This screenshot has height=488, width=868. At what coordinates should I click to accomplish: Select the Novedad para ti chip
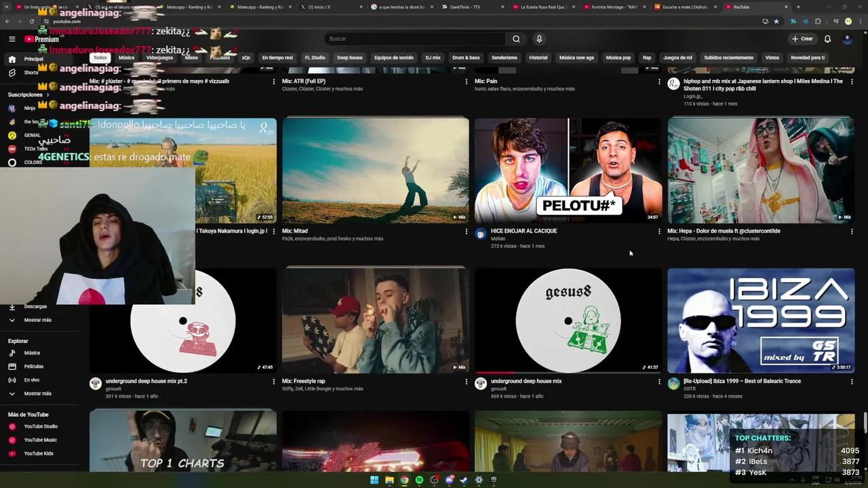pyautogui.click(x=808, y=58)
